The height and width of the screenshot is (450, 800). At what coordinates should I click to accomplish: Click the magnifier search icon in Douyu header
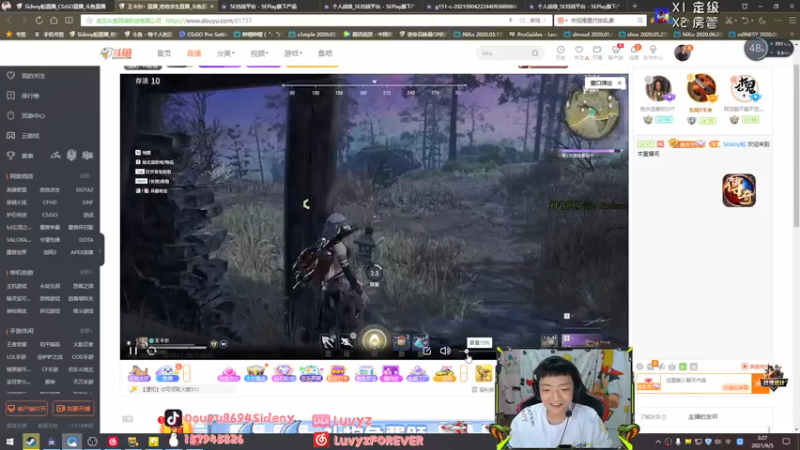click(x=535, y=53)
